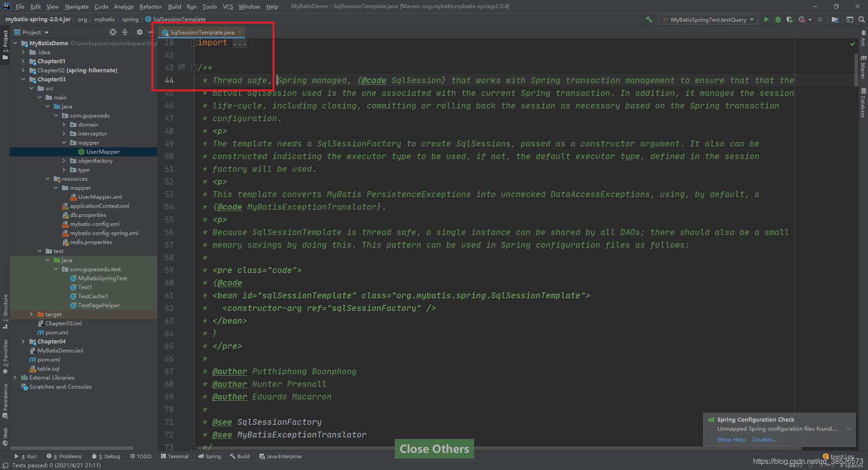Toggle the Persistence tool window button
This screenshot has width=868, height=470.
[5, 401]
